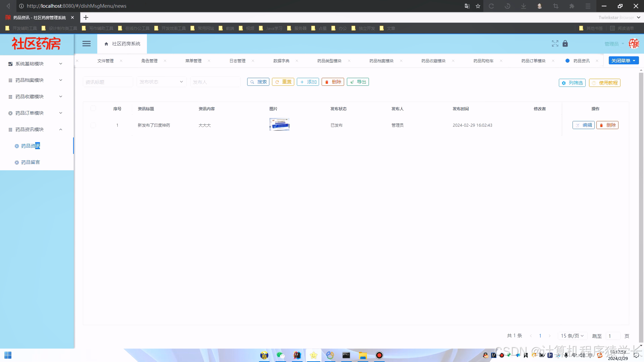
Task: Click the medicine image thumbnail
Action: 279,124
